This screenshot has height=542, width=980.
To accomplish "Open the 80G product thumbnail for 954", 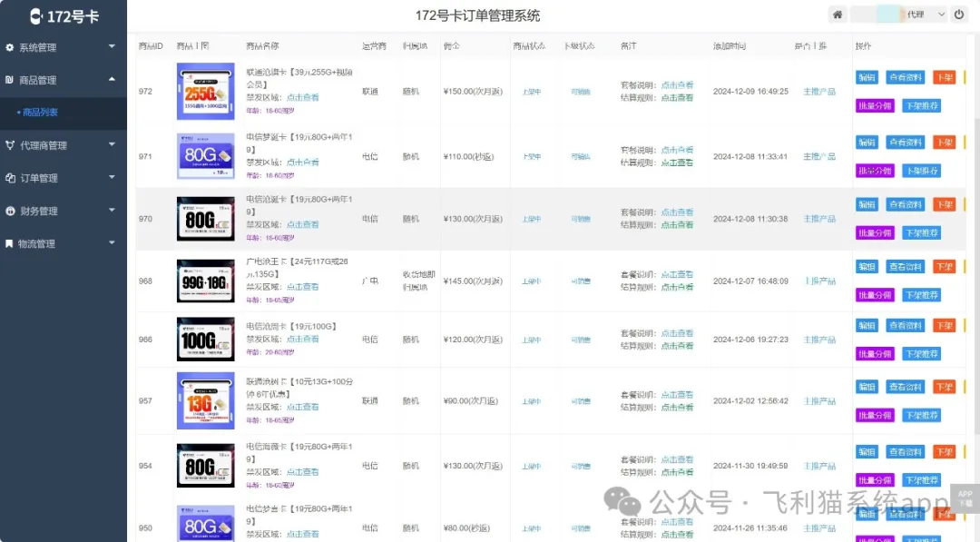I will (x=206, y=466).
